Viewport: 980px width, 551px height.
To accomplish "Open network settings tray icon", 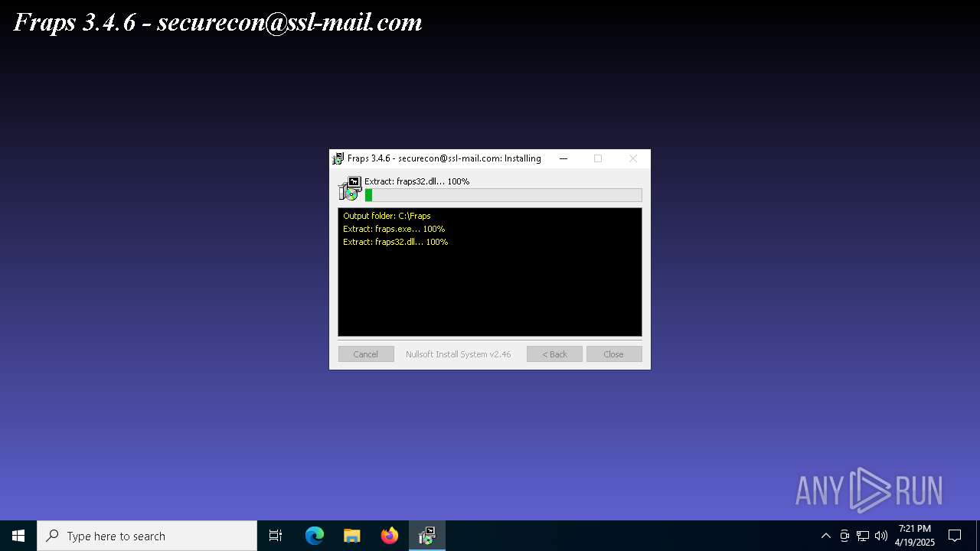I will [x=863, y=536].
